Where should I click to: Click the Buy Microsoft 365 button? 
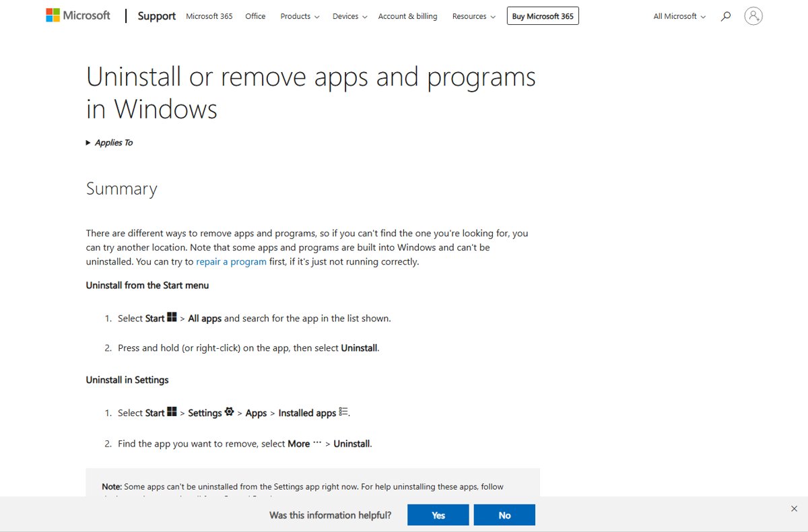[x=543, y=16]
